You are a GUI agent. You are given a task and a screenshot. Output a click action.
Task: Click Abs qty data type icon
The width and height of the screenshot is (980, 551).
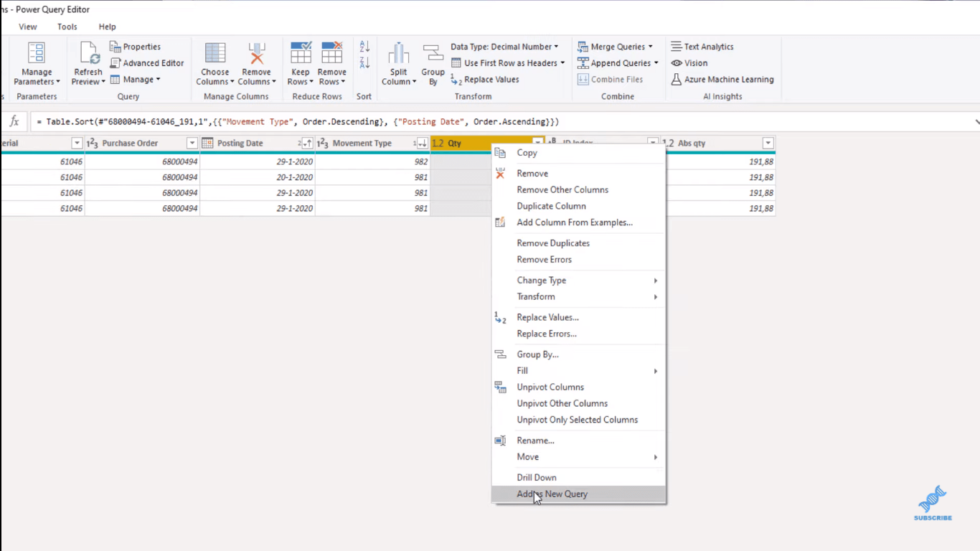coord(668,143)
